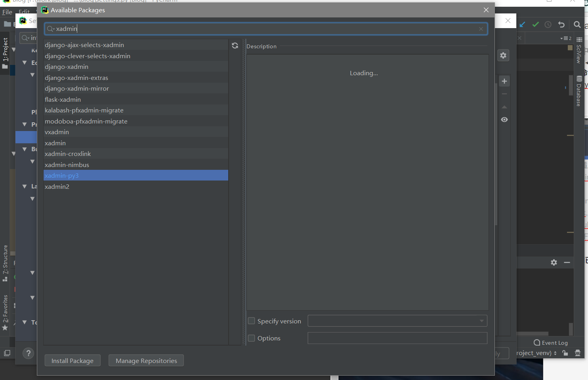Image resolution: width=588 pixels, height=380 pixels.
Task: Upgrade package with the up arrow icon
Action: 504,107
